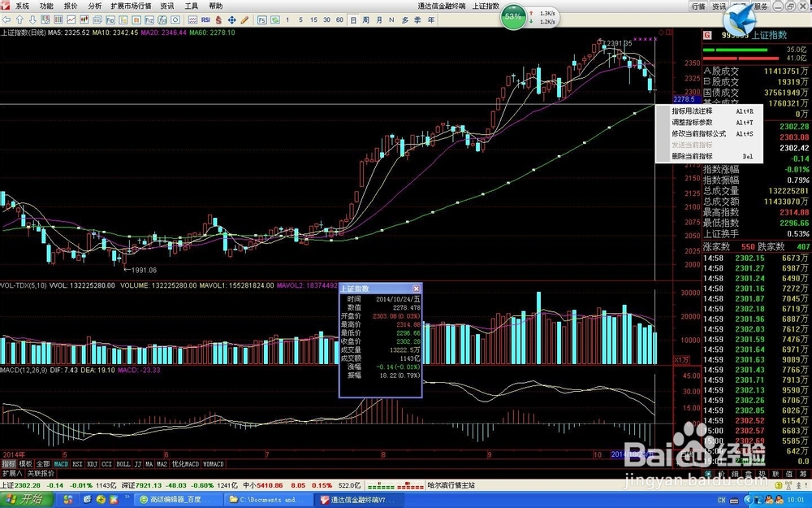This screenshot has width=812, height=508.
Task: Click the red dollar sign toolbar icon
Action: [218, 20]
